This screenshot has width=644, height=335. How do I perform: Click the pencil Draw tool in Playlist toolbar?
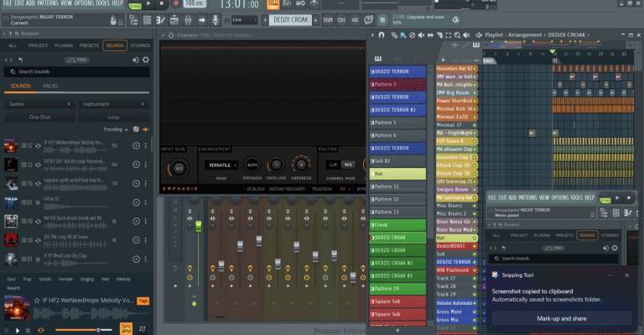(394, 35)
